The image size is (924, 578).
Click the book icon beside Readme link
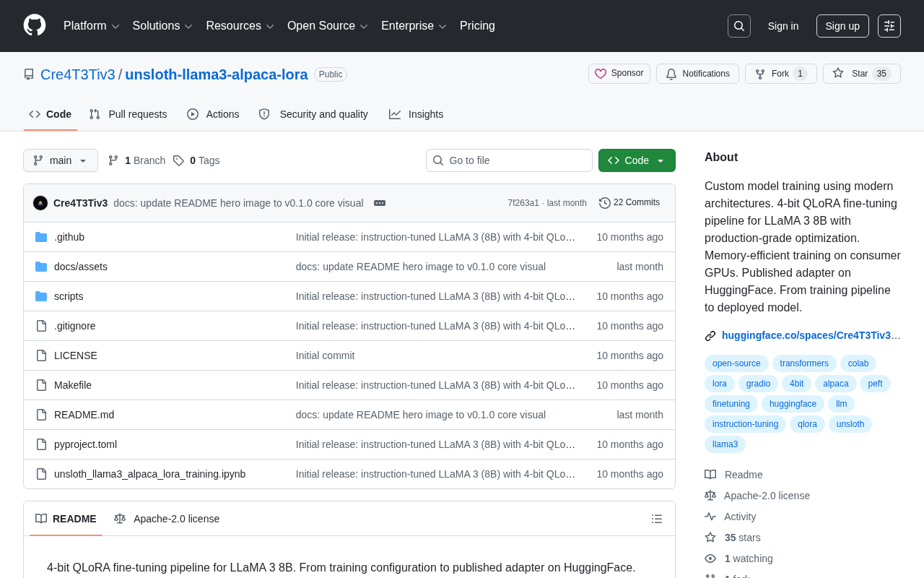710,475
